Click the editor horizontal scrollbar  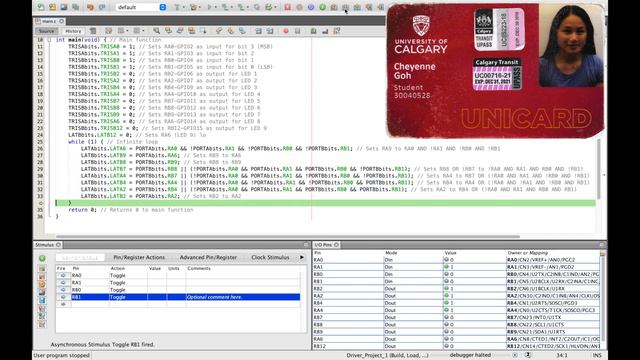[288, 236]
